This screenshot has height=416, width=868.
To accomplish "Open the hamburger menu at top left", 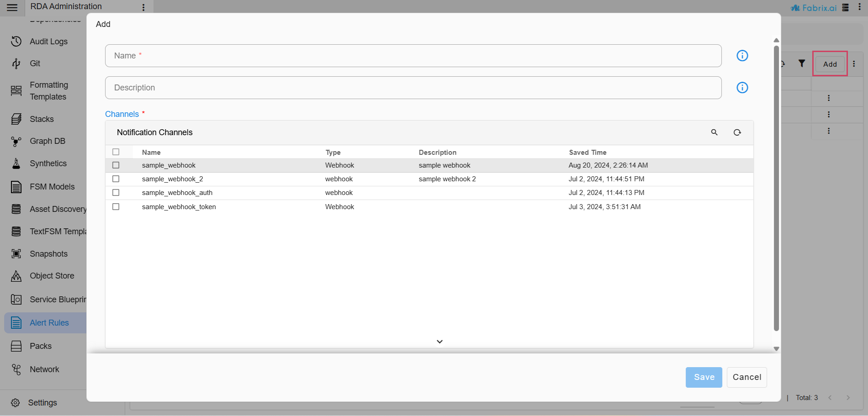I will [12, 7].
